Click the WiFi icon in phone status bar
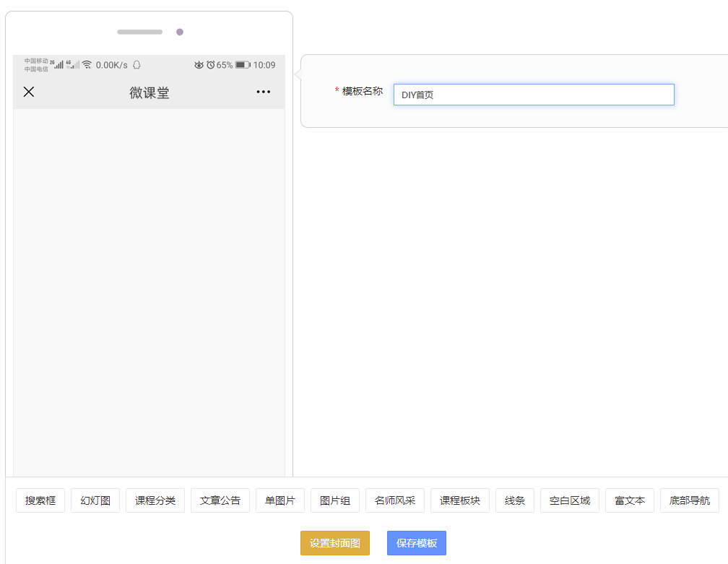The height and width of the screenshot is (564, 728). [x=87, y=64]
